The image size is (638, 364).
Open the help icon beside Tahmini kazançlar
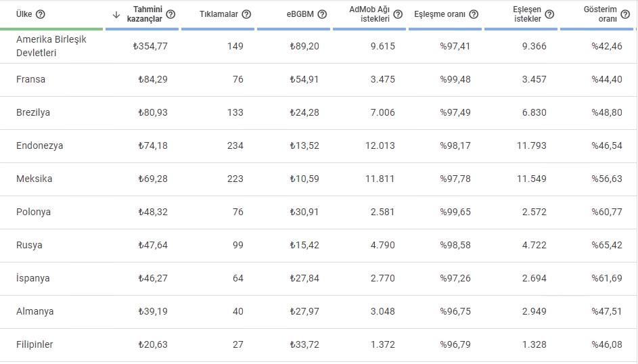(x=171, y=14)
